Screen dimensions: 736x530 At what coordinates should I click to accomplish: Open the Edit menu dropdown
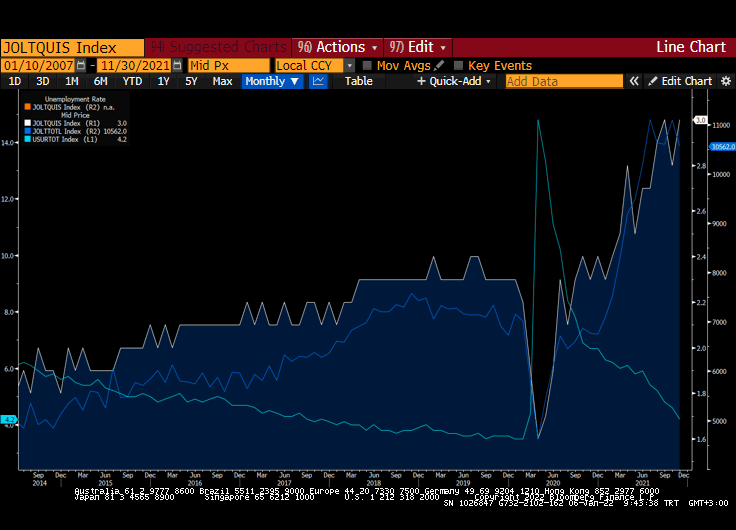point(418,47)
